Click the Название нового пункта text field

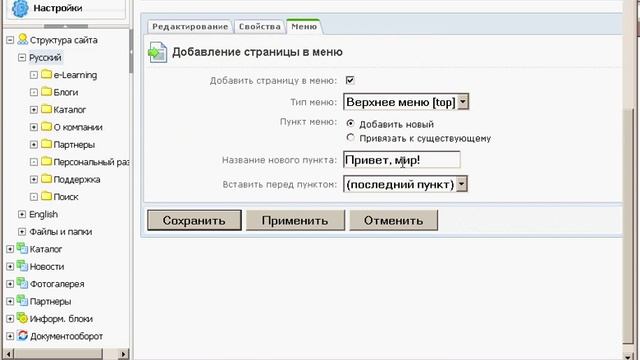point(402,160)
